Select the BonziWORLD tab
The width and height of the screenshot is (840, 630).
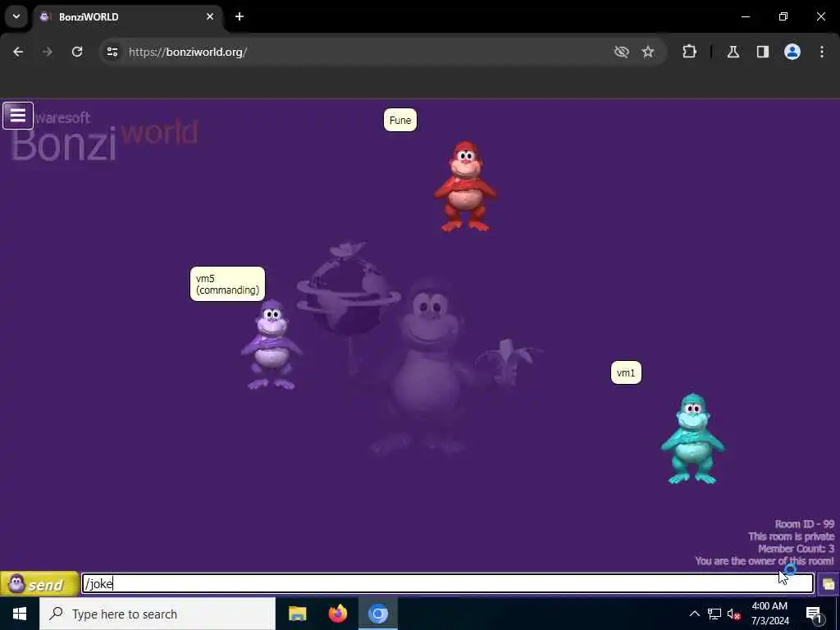[x=127, y=16]
